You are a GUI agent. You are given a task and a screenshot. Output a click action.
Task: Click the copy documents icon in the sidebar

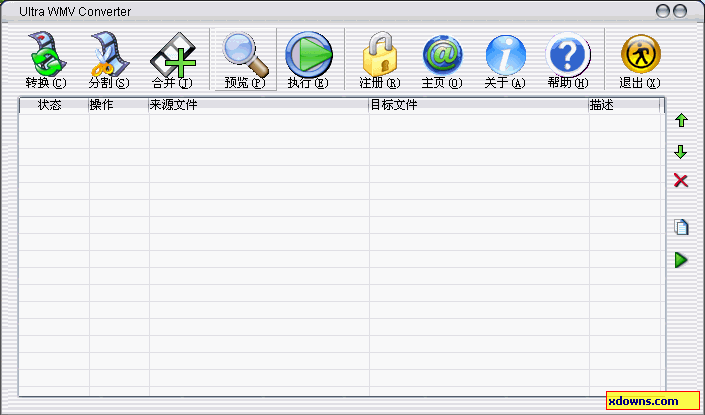pos(681,227)
